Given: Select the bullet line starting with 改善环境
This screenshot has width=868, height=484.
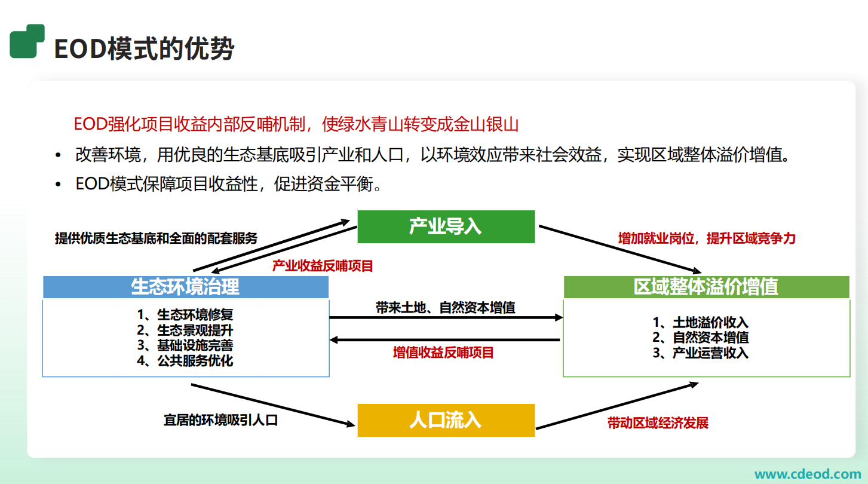Looking at the screenshot, I should [433, 155].
